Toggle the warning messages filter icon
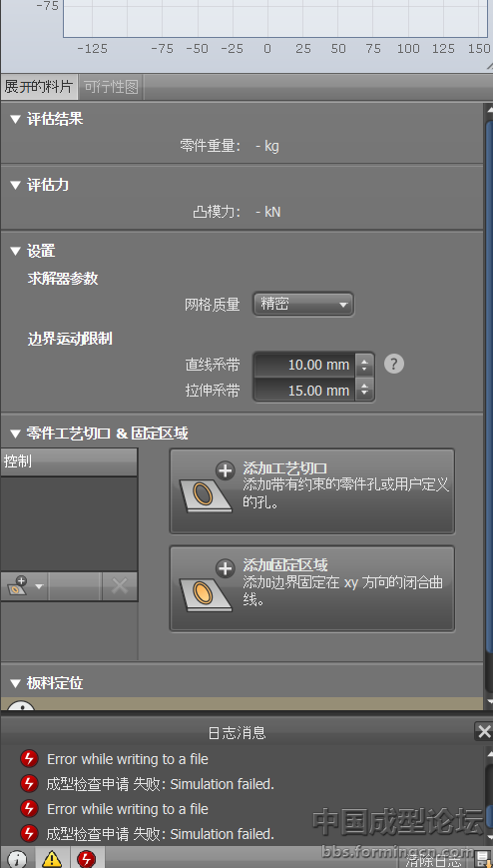This screenshot has width=493, height=868. [x=52, y=858]
